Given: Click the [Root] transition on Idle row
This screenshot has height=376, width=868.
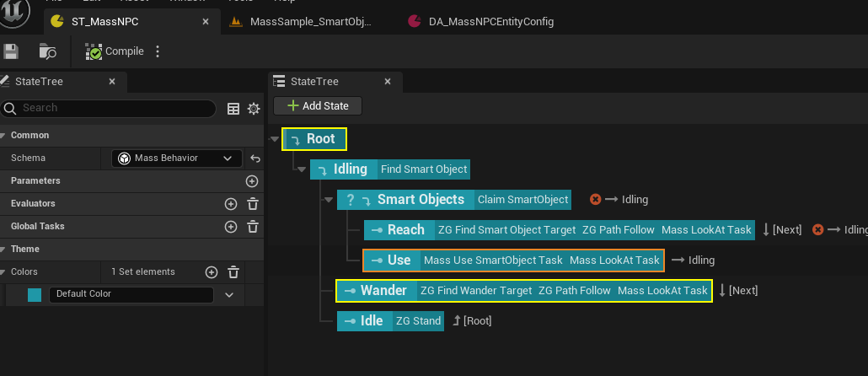Looking at the screenshot, I should click(472, 320).
